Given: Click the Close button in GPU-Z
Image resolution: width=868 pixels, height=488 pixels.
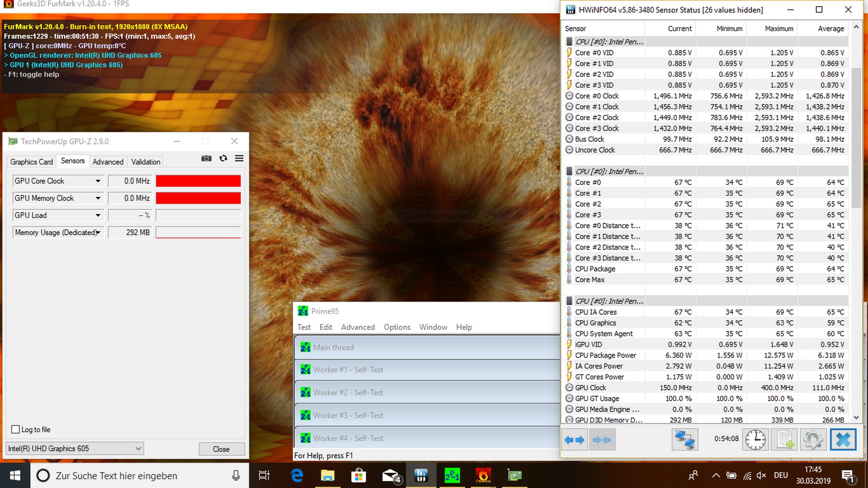Looking at the screenshot, I should (221, 449).
